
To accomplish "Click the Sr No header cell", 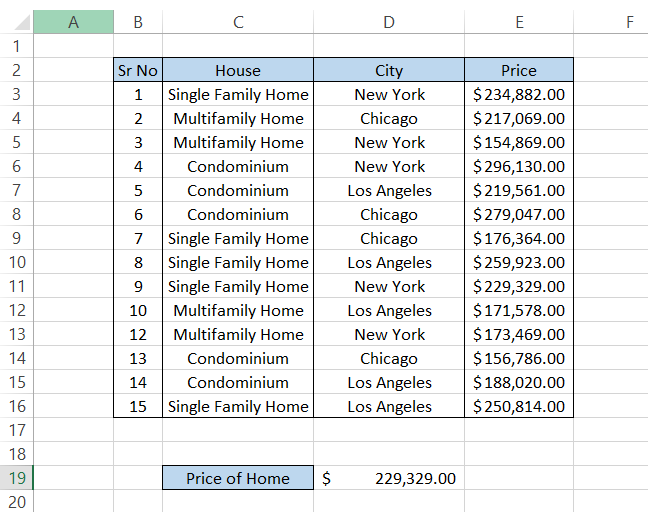I will click(x=138, y=70).
